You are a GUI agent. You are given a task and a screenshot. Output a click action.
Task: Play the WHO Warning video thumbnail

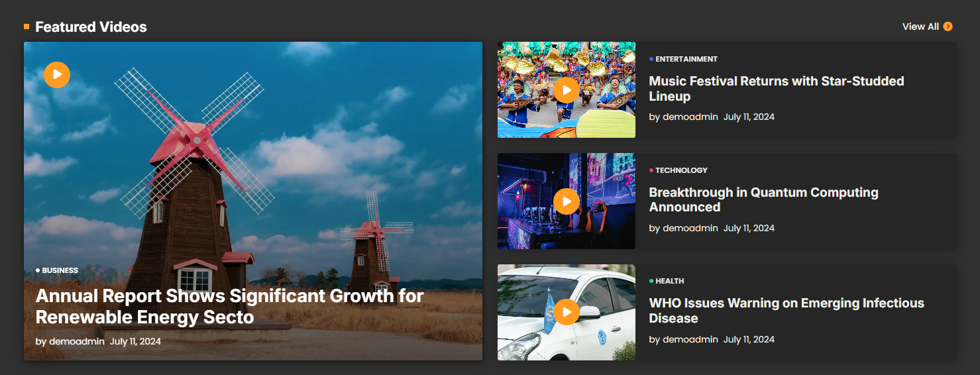point(567,312)
